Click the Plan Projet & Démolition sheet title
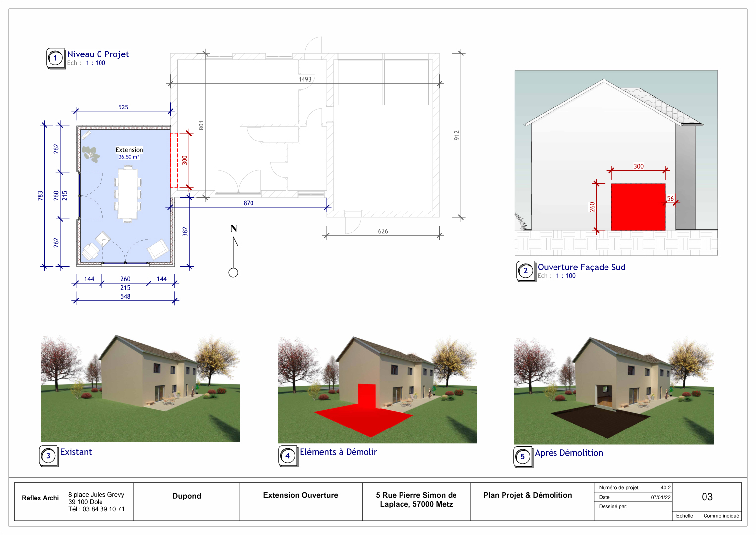Screen dimensions: 756x535 point(527,495)
